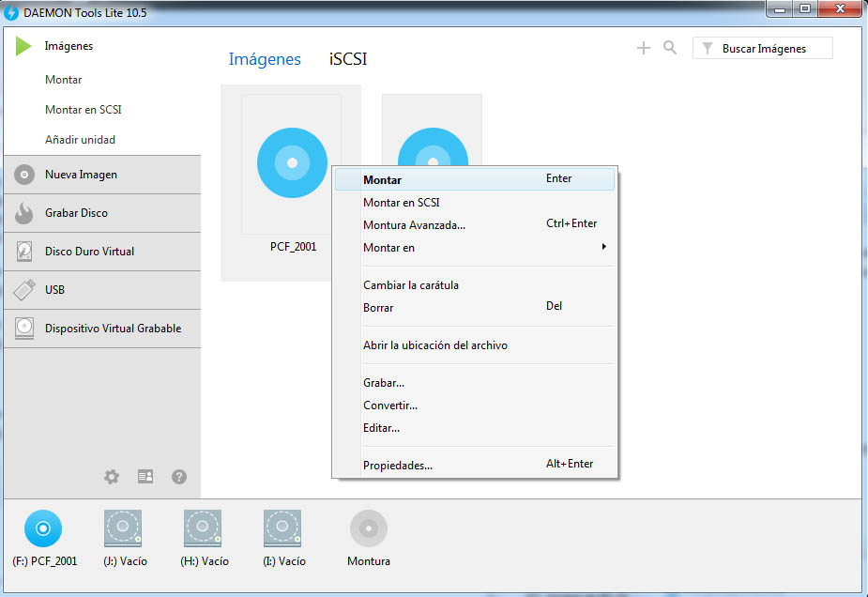Screen dimensions: 868x597
Task: Click the (F:) PCF_2001 drive label
Action: (45, 561)
